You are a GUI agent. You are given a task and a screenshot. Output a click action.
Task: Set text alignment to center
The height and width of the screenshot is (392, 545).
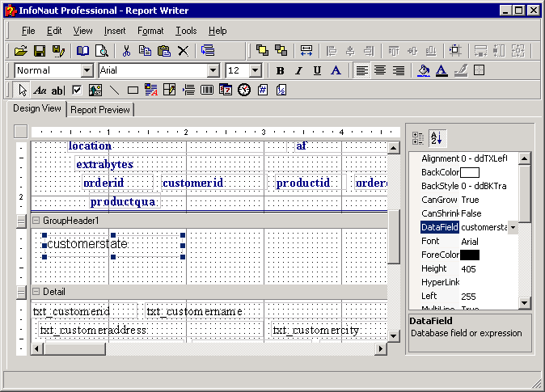[x=380, y=70]
